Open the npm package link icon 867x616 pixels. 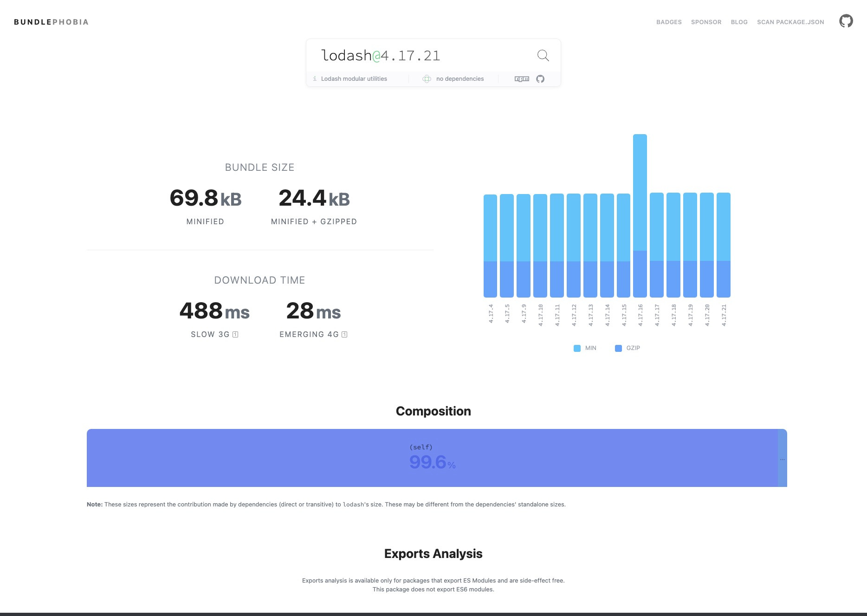tap(522, 79)
